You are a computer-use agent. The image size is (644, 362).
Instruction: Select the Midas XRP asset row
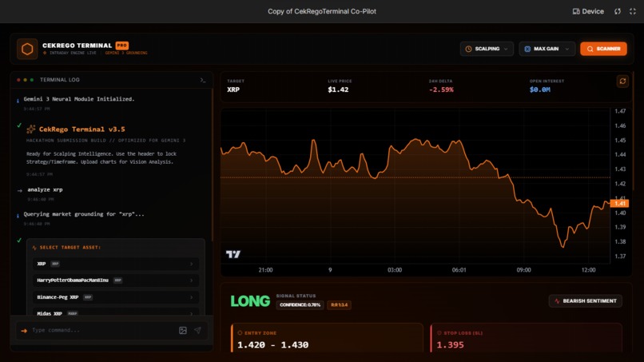click(x=115, y=312)
